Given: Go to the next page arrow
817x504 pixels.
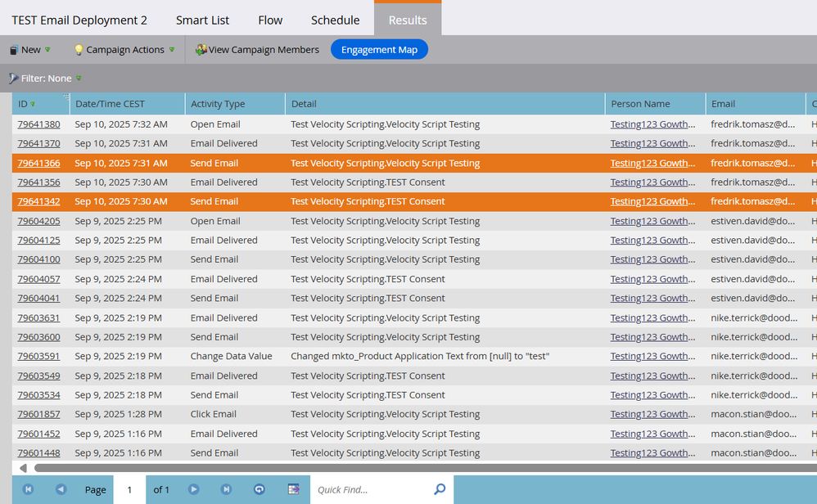Looking at the screenshot, I should pyautogui.click(x=194, y=489).
